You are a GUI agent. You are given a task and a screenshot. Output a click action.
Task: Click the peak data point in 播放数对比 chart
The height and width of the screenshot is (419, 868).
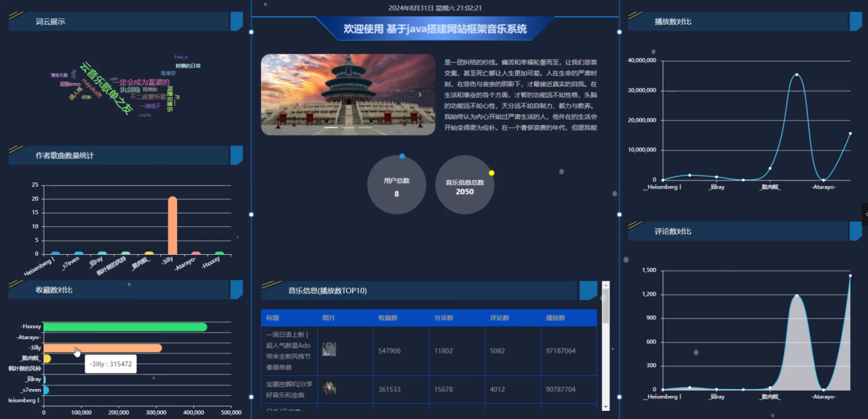point(796,74)
